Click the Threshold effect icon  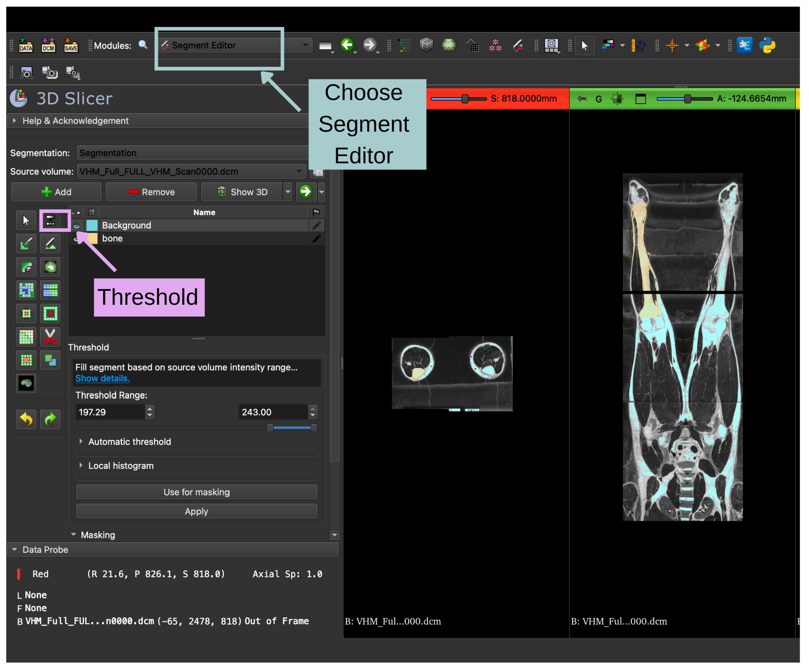(x=50, y=220)
